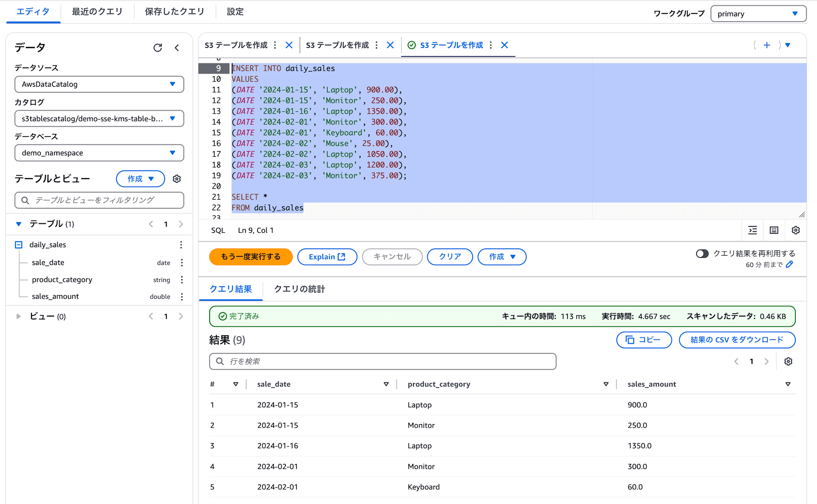Screen dimensions: 817x504
Task: Go to next page of tables list
Action: [x=181, y=224]
